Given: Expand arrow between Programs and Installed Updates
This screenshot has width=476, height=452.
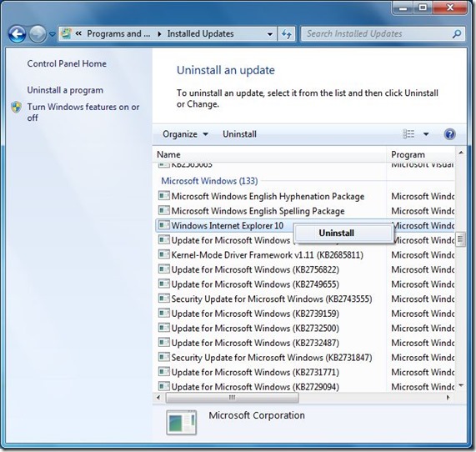Looking at the screenshot, I should [x=159, y=33].
